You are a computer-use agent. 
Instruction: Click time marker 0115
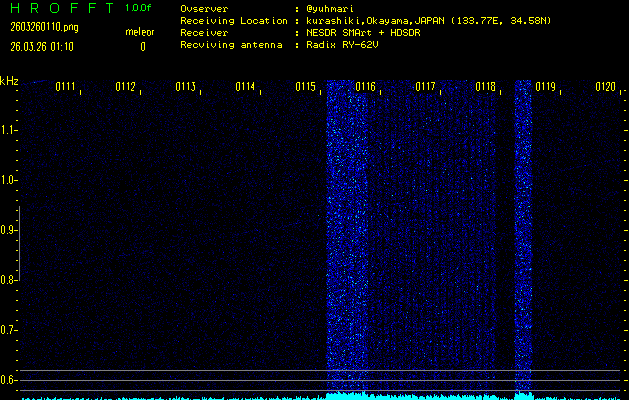[305, 87]
